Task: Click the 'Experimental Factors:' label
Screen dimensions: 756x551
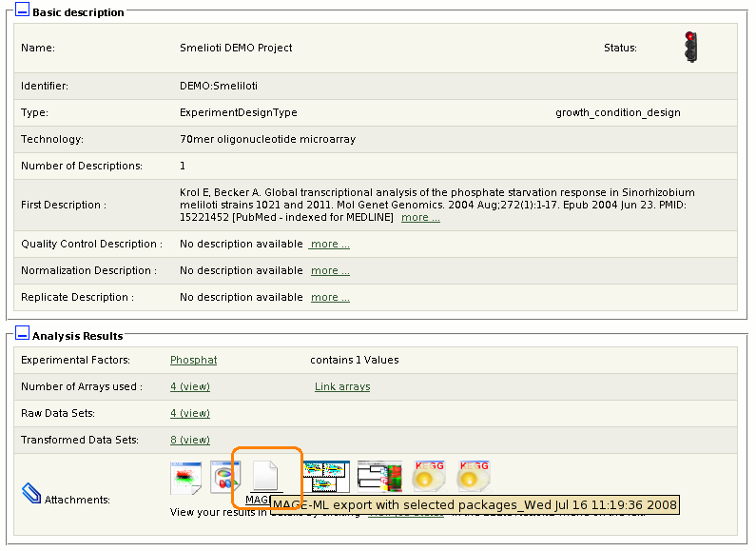Action: pyautogui.click(x=75, y=360)
